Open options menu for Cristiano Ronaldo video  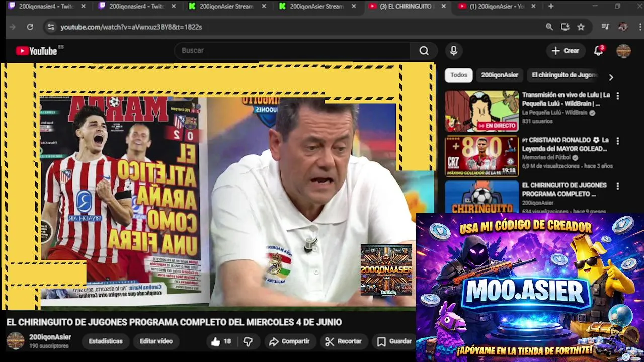point(618,141)
